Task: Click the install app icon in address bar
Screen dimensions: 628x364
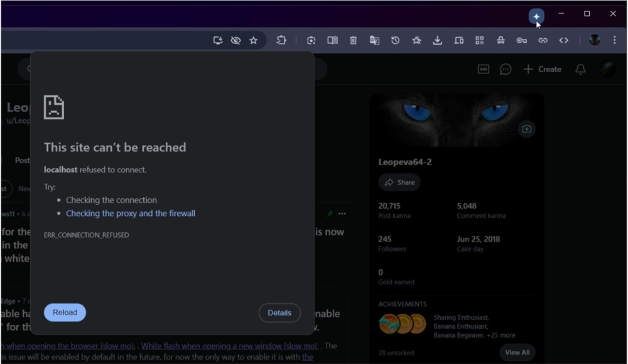Action: [218, 40]
